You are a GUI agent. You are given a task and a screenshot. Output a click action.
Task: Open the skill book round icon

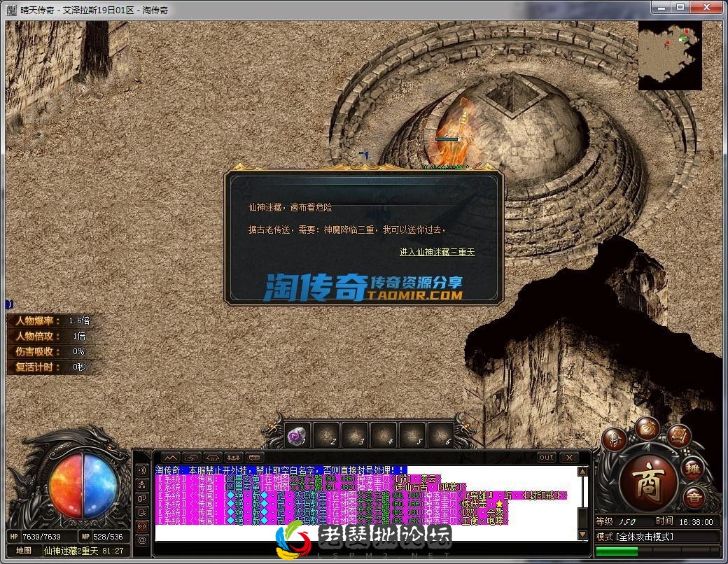pyautogui.click(x=678, y=435)
